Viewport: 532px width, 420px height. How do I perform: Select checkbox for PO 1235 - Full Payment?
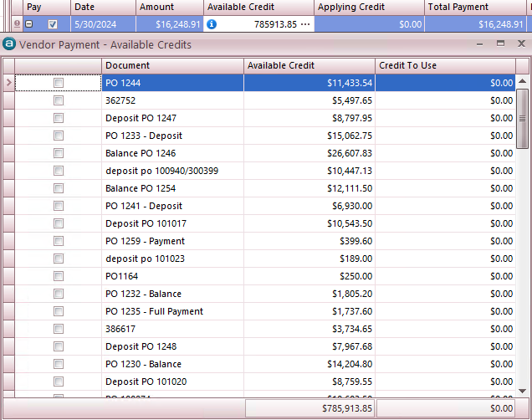(x=59, y=311)
